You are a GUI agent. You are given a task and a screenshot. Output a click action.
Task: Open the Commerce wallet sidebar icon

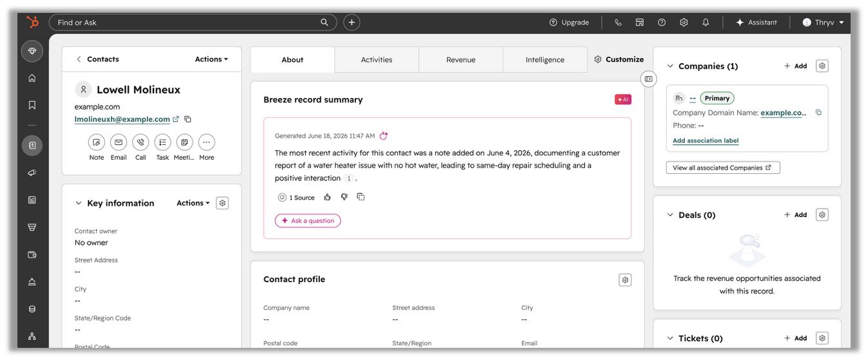(32, 254)
